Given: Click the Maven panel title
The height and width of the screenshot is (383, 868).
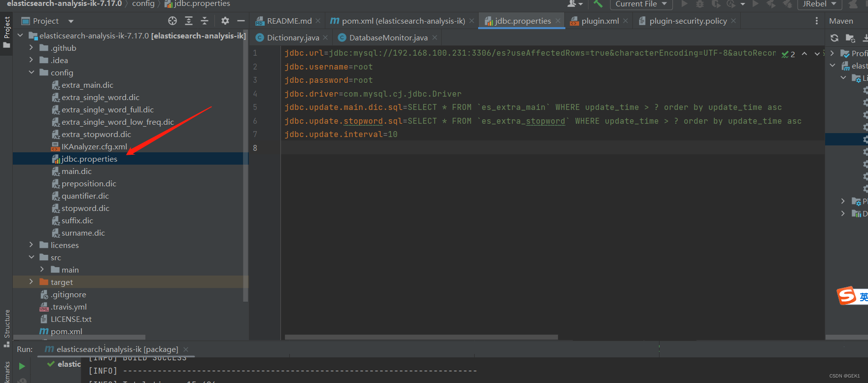Looking at the screenshot, I should tap(841, 21).
